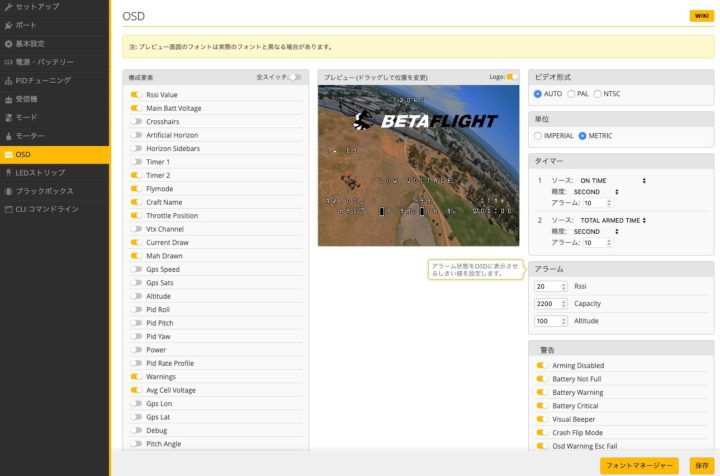Turn off the Rssi Value switch

136,94
